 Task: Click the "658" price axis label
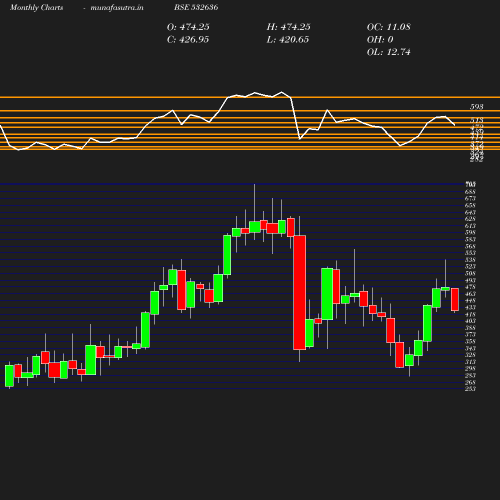click(x=470, y=205)
